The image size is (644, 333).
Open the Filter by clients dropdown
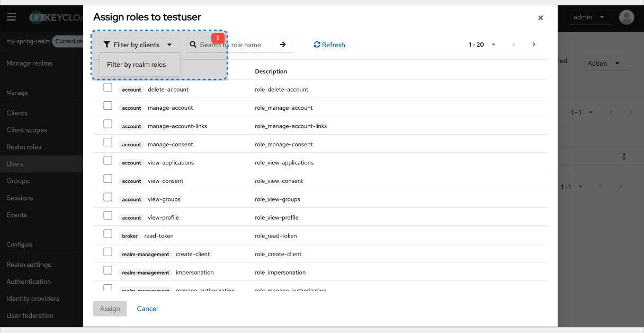click(139, 45)
